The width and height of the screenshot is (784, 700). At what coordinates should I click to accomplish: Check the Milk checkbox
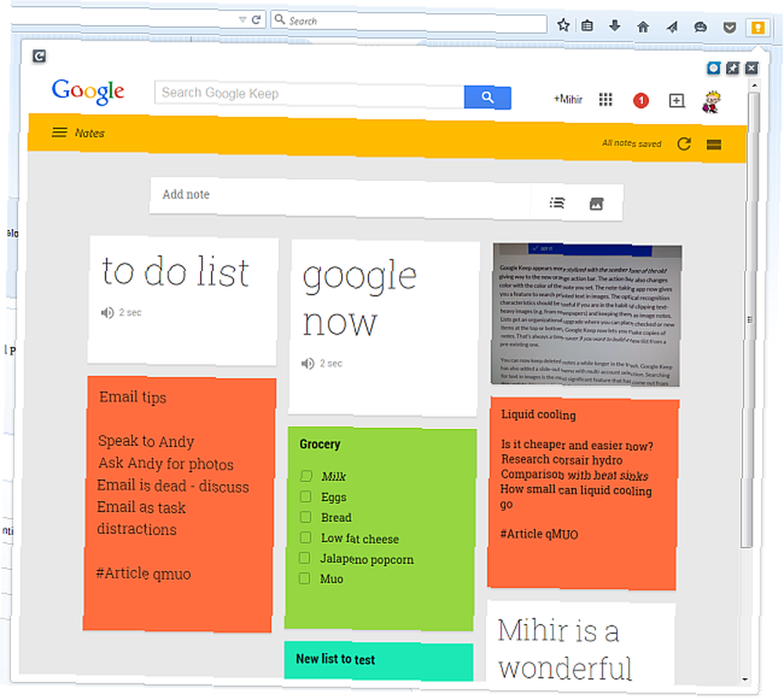306,476
